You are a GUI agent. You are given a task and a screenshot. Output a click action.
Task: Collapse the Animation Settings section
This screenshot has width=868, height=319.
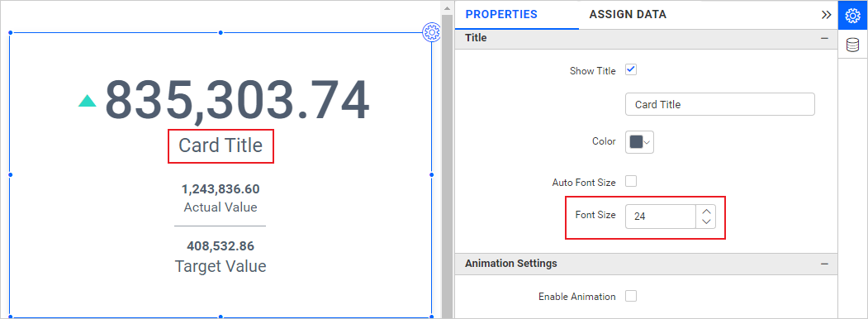824,264
